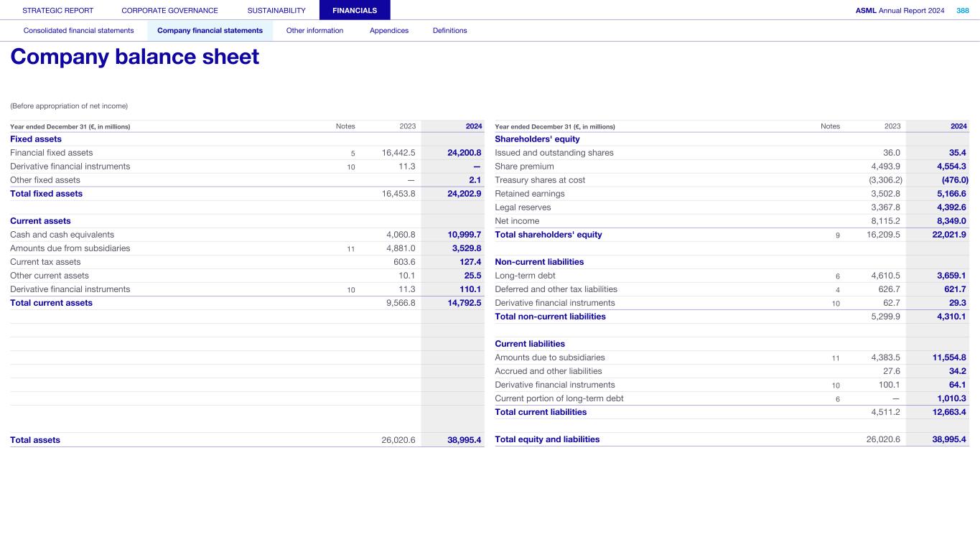Open the Definitions sub-tab
Screen dimensions: 980x552
(x=449, y=31)
